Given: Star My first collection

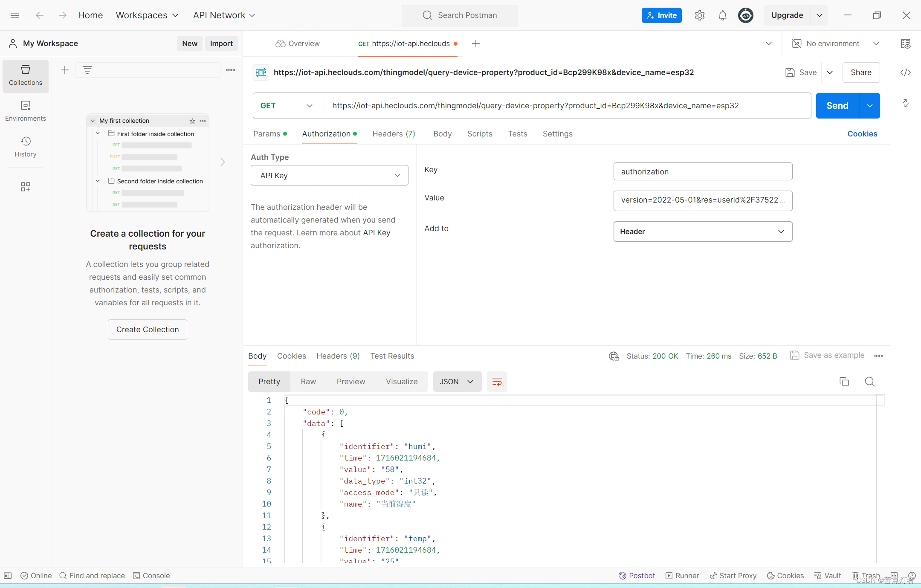Looking at the screenshot, I should click(x=192, y=121).
